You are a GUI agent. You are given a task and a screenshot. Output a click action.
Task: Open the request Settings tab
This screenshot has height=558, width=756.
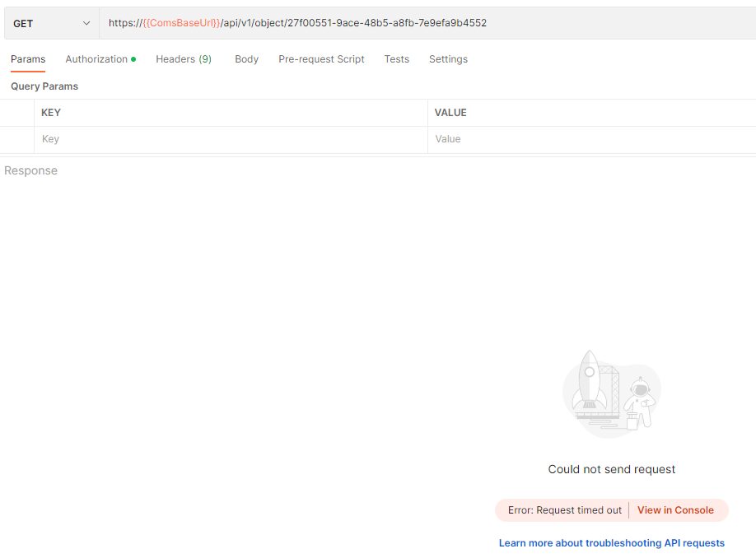pos(448,58)
